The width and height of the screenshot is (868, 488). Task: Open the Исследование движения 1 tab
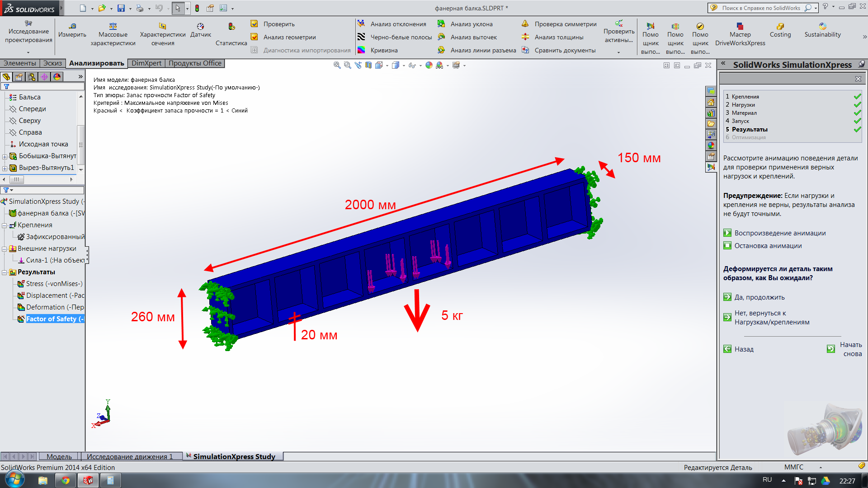(x=130, y=456)
